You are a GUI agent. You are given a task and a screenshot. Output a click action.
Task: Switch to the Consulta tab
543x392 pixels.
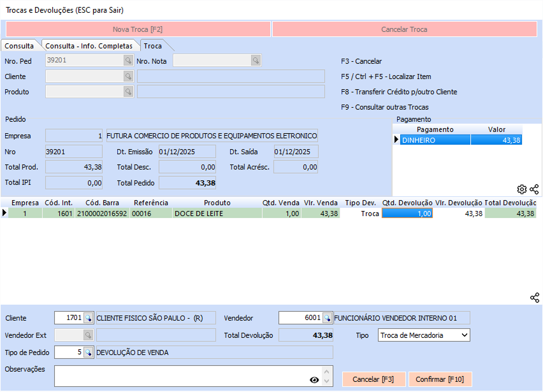click(19, 46)
